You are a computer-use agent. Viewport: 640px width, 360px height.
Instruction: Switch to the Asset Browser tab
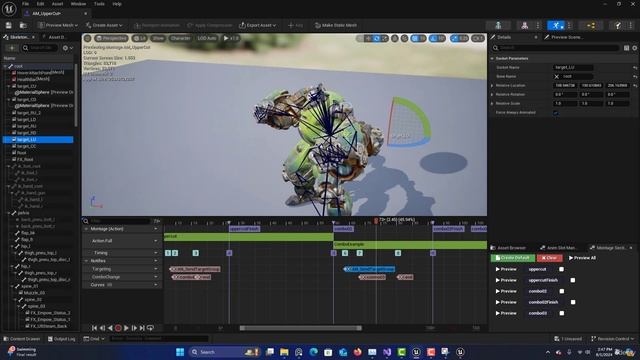(x=509, y=248)
